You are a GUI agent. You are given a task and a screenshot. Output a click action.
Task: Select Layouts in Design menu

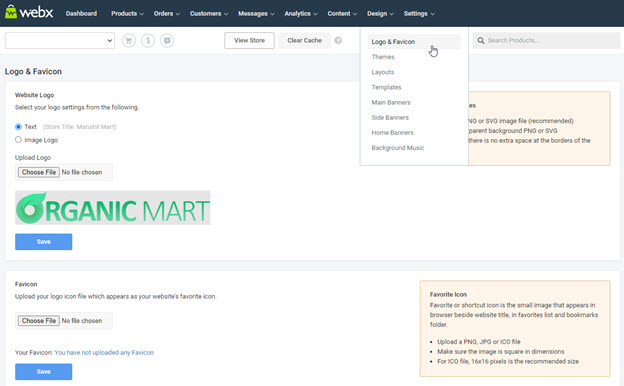(383, 72)
